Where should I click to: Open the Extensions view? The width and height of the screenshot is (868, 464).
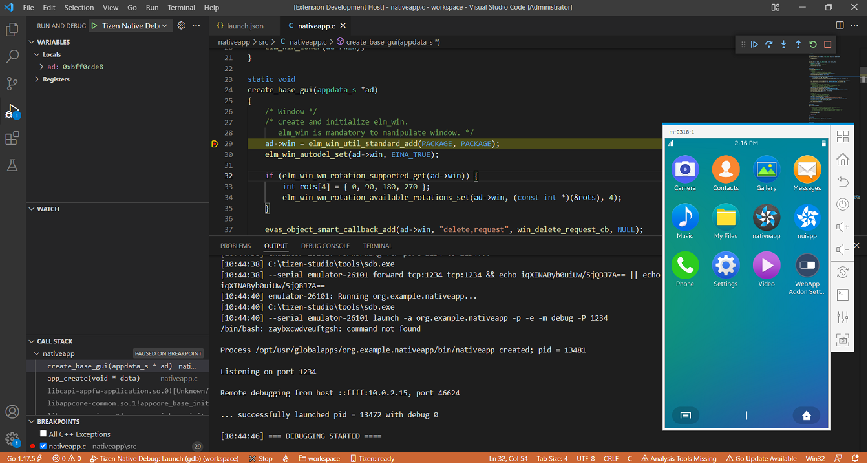click(12, 138)
